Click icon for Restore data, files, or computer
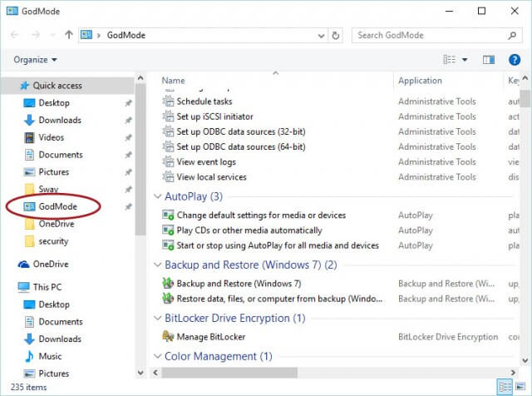Viewport: 532px width, 396px height. [168, 299]
